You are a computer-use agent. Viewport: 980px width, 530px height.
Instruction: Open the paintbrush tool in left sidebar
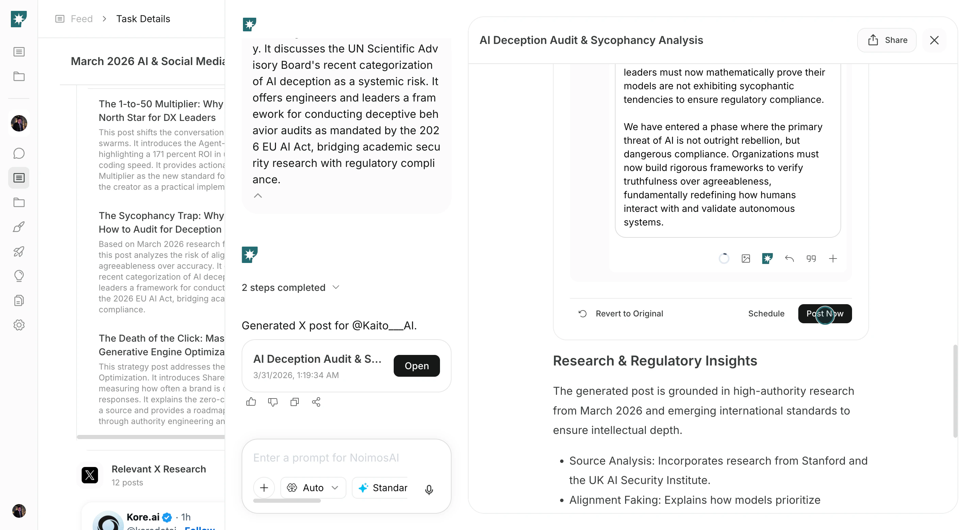[x=19, y=227]
